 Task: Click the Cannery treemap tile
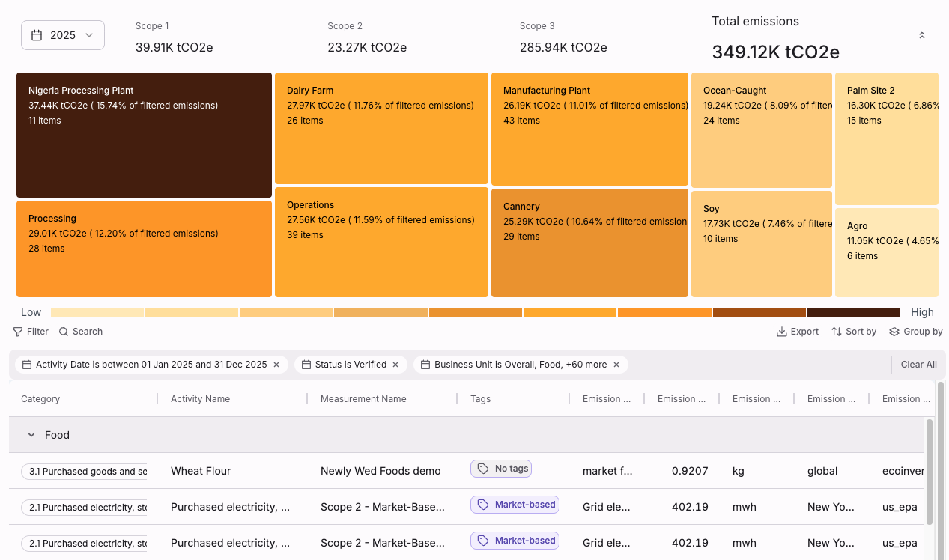(589, 243)
